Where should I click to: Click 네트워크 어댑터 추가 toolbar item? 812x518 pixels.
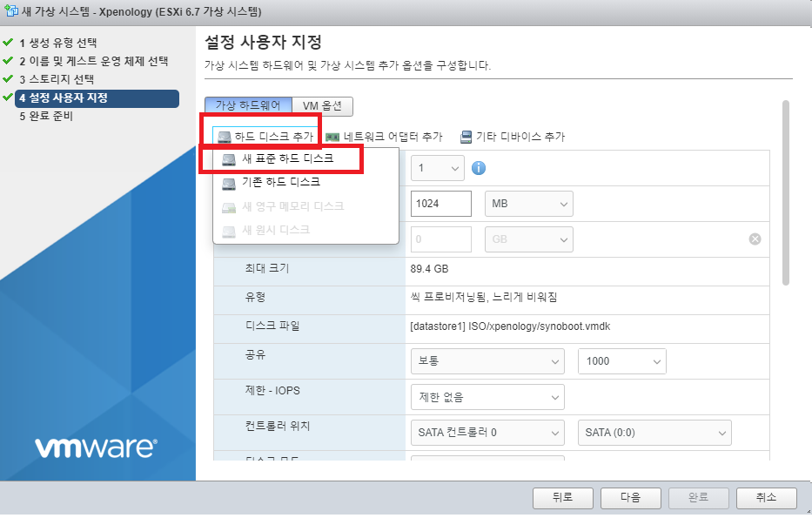384,137
